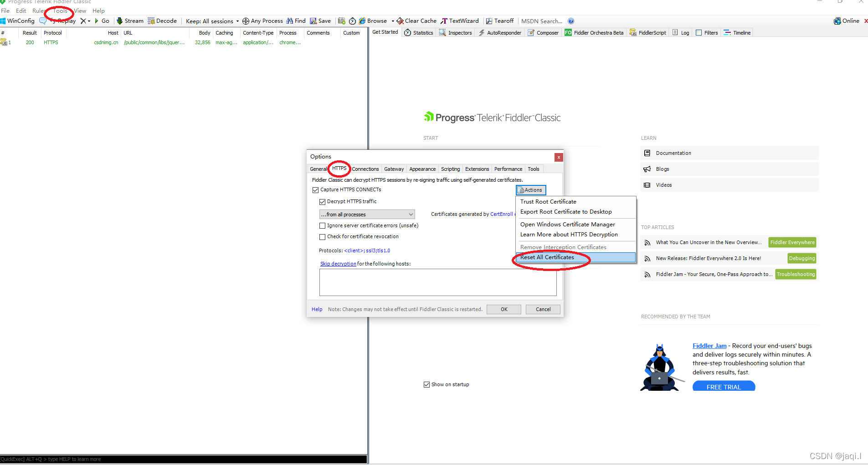This screenshot has height=465, width=868.
Task: Open the AutoResponder tab
Action: click(500, 33)
